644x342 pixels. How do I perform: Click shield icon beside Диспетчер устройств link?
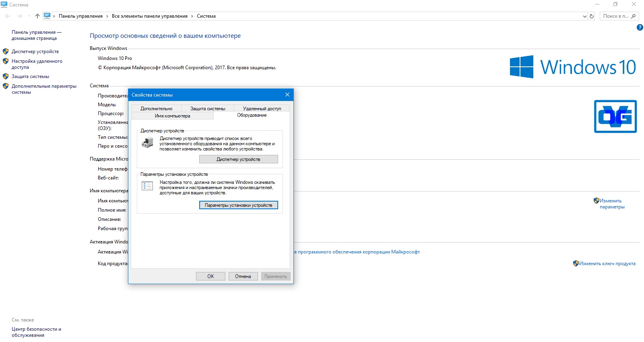[6, 52]
